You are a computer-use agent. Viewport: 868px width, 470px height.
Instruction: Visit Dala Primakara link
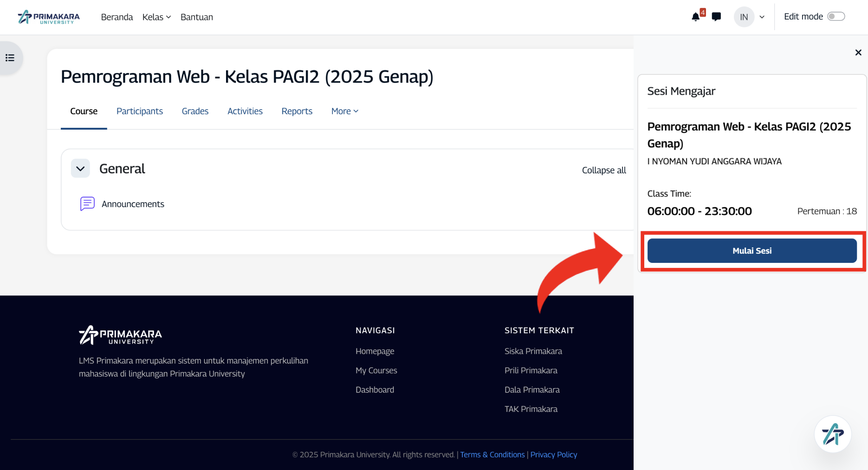(532, 390)
